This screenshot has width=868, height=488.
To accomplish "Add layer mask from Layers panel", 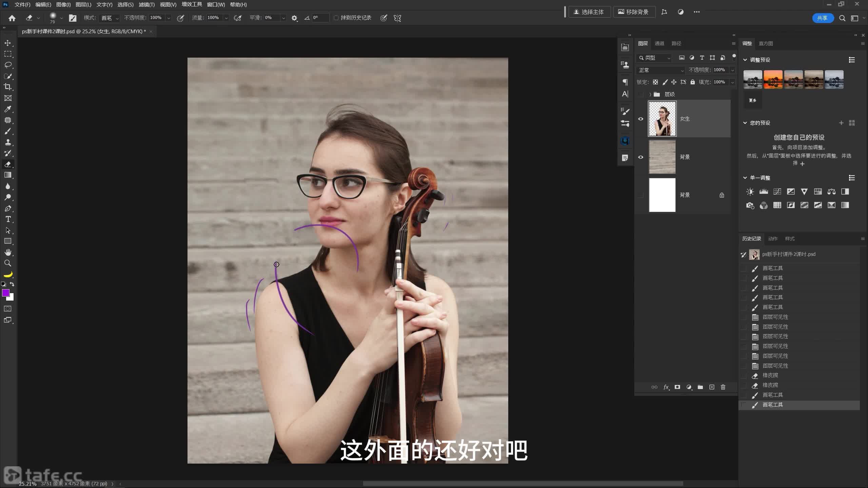I will click(677, 387).
